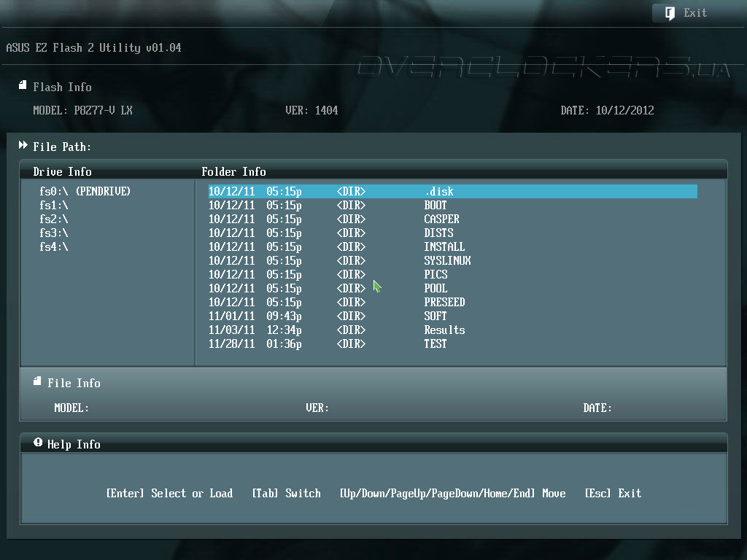Click VER: 1404 in Flash Info
The width and height of the screenshot is (747, 560).
pyautogui.click(x=311, y=111)
